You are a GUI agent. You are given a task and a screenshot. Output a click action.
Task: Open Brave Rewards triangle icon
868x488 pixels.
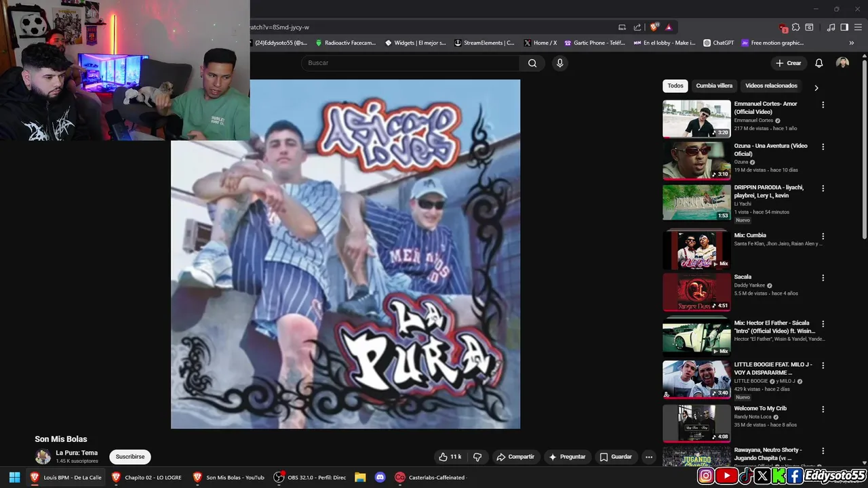pyautogui.click(x=669, y=27)
